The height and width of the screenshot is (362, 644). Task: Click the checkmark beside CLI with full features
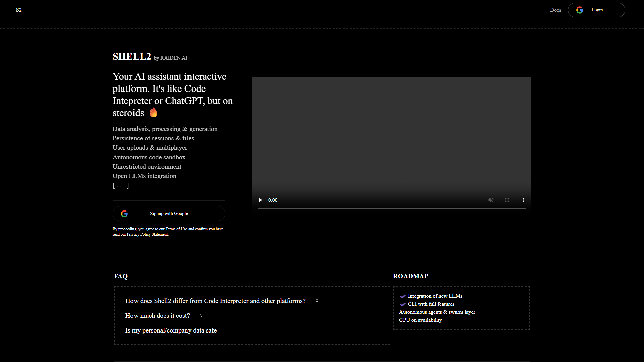(x=403, y=304)
